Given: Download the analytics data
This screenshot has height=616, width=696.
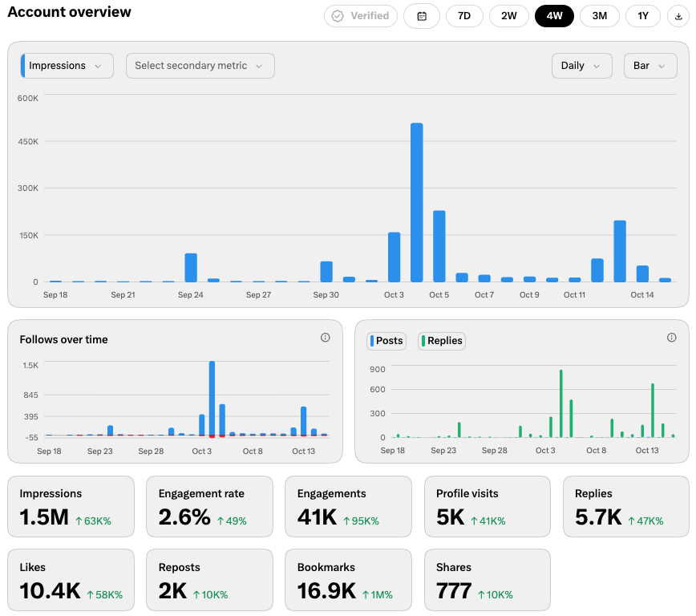Looking at the screenshot, I should (x=678, y=16).
